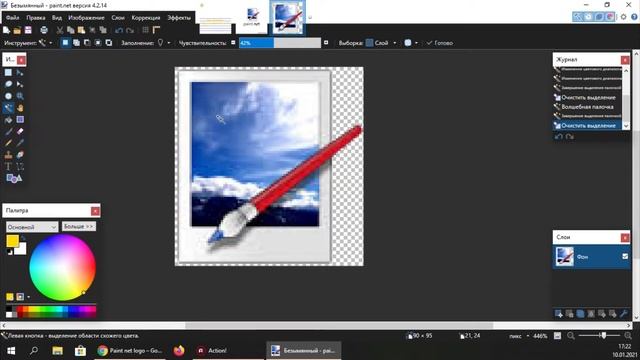Set selection mode to Intersect
640x360 pixels.
click(98, 43)
